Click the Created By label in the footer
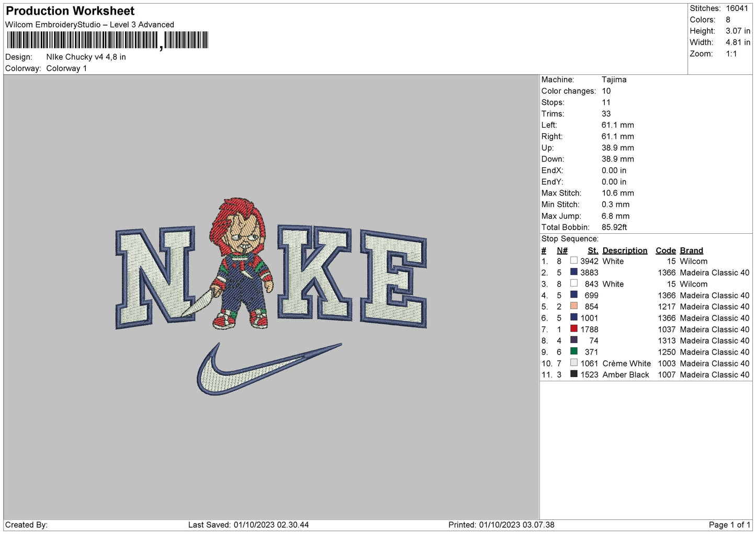 click(26, 525)
